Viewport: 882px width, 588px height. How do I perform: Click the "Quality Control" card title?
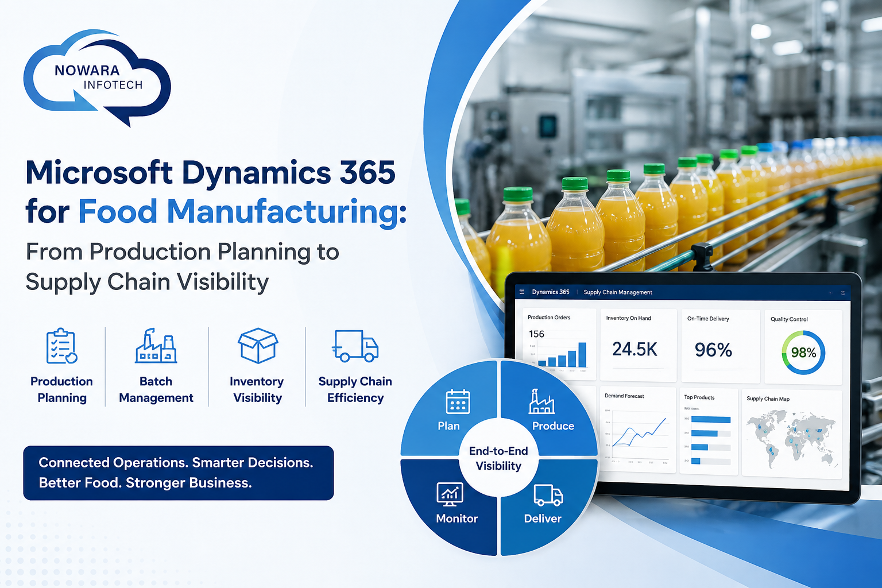789,319
